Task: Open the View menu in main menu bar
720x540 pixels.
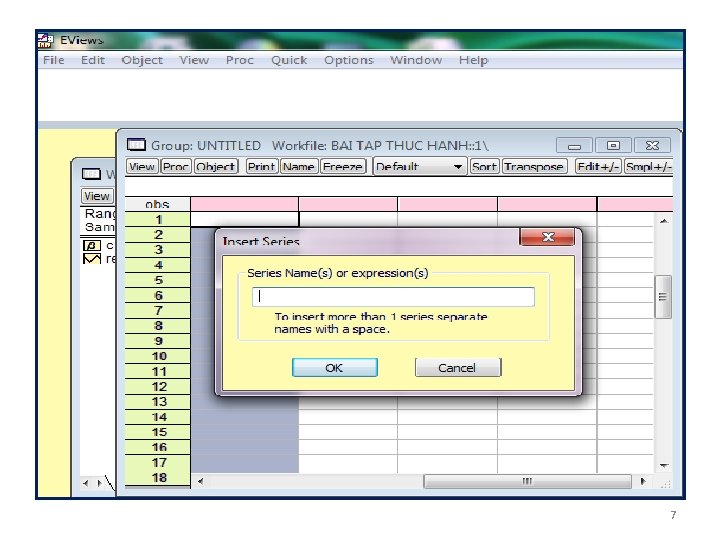Action: coord(194,60)
